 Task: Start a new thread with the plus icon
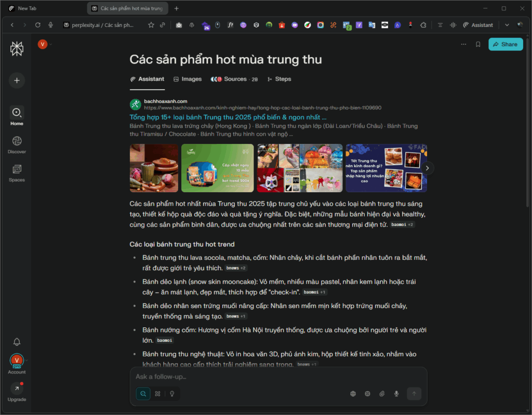[17, 81]
